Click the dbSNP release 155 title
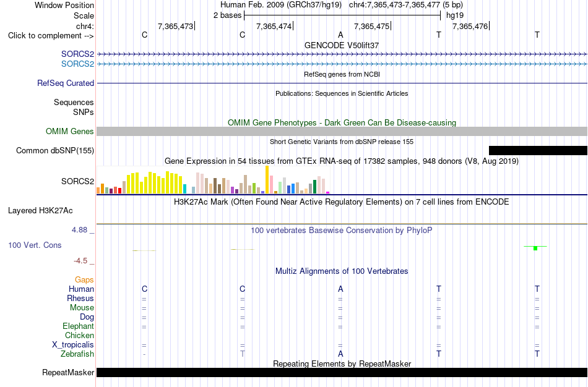Viewport: 588px width, 387px height. pos(342,142)
